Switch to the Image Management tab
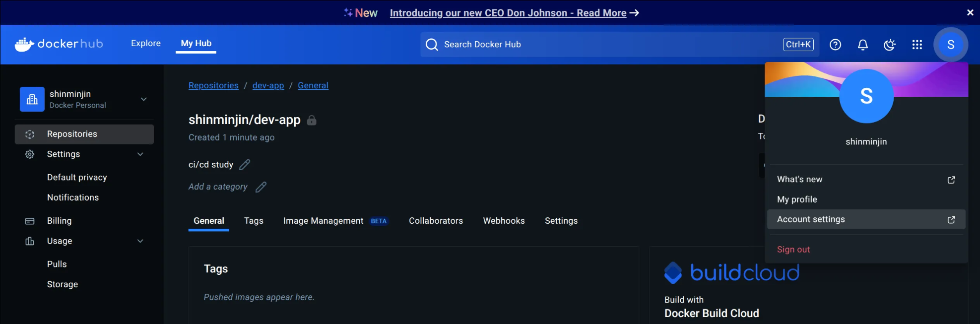Viewport: 980px width, 324px height. (x=324, y=221)
